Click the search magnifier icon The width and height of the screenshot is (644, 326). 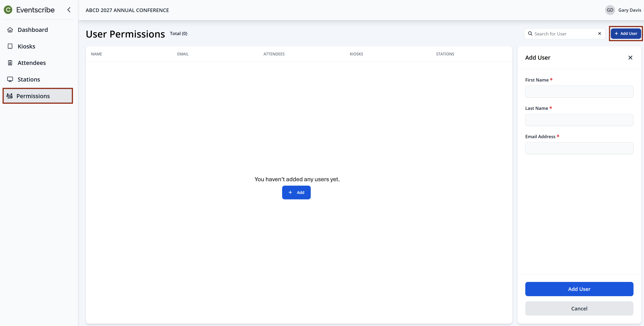point(530,34)
